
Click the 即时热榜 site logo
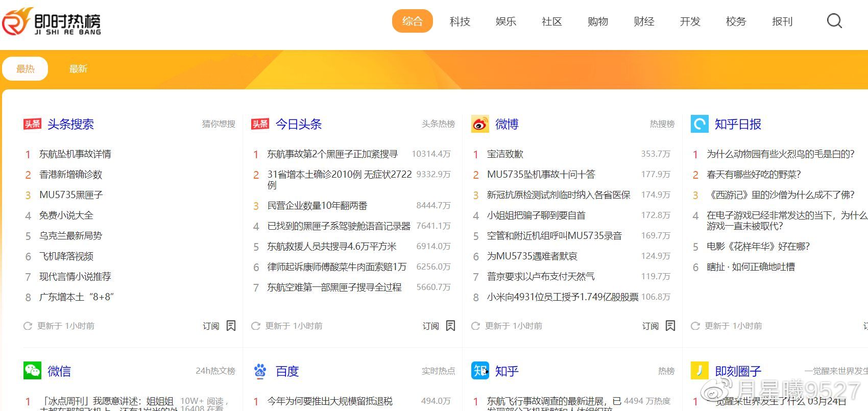[52, 21]
